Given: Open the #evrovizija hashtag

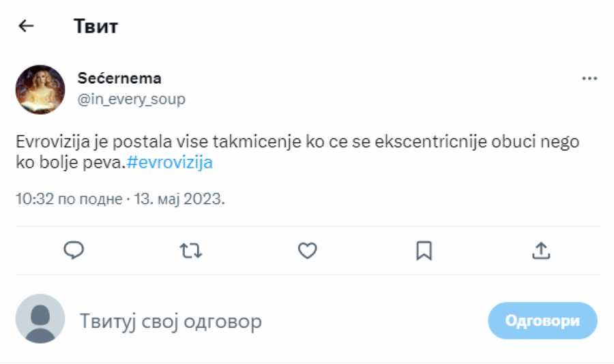Looking at the screenshot, I should click(x=170, y=164).
